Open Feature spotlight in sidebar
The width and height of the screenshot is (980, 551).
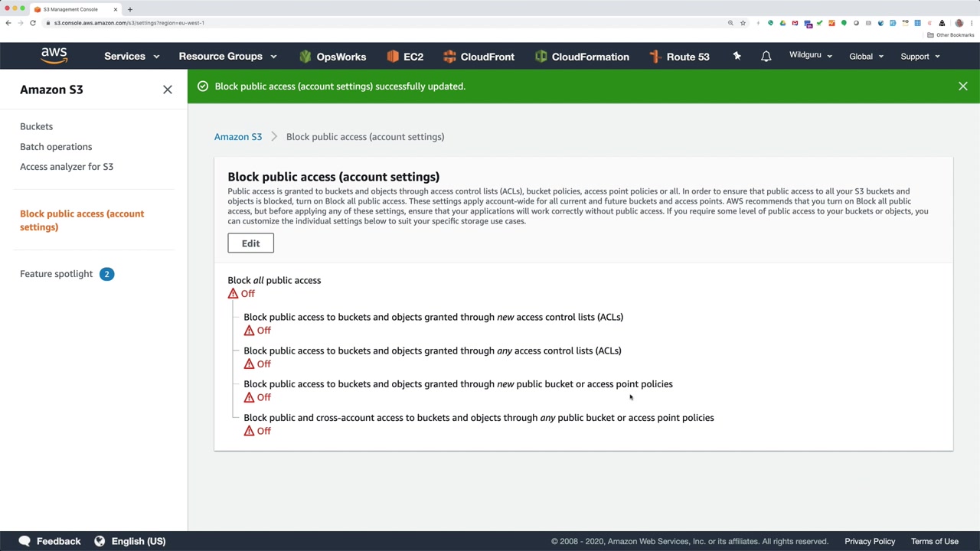point(56,274)
